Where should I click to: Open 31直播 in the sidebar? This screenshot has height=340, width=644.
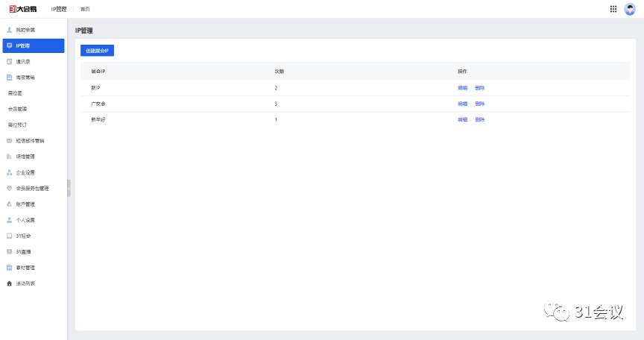pyautogui.click(x=23, y=251)
